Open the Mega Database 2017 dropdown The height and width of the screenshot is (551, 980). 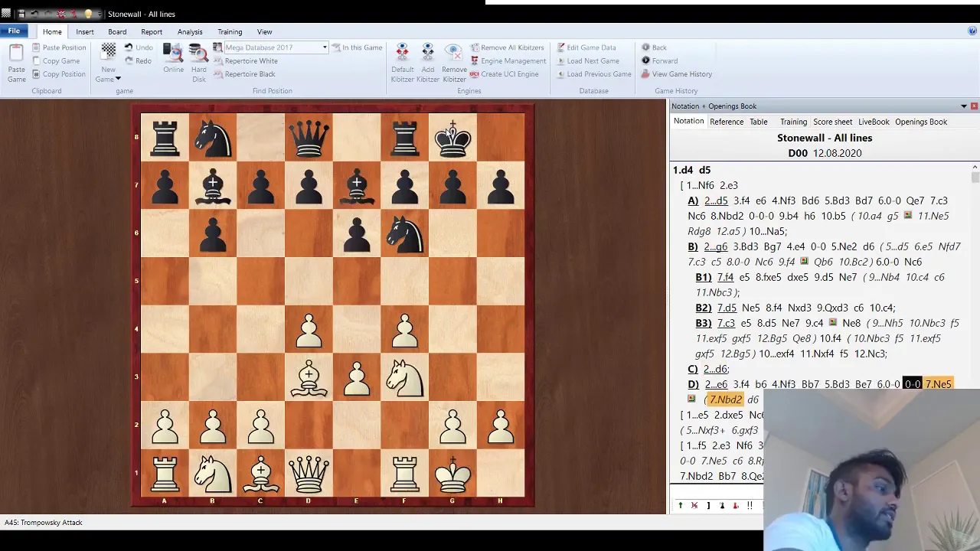(325, 47)
